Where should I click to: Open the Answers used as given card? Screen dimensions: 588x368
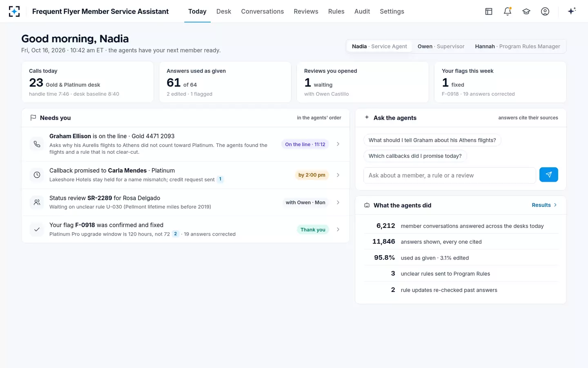225,82
